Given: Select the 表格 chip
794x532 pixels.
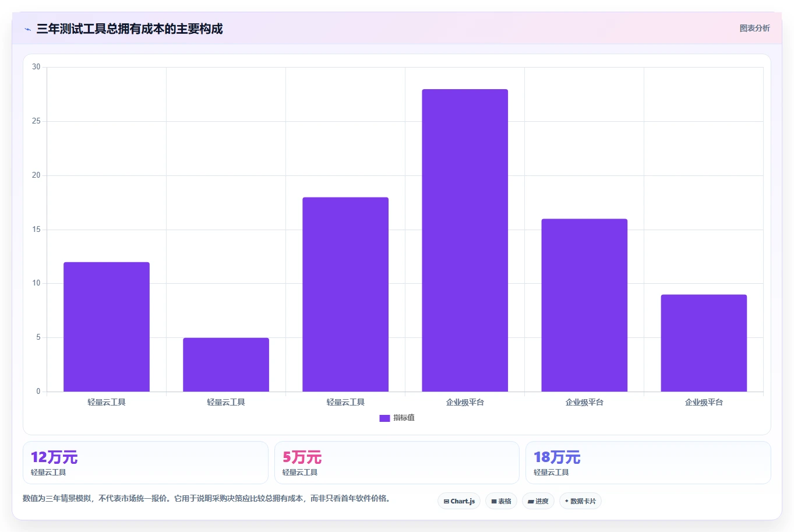Looking at the screenshot, I should [x=501, y=501].
